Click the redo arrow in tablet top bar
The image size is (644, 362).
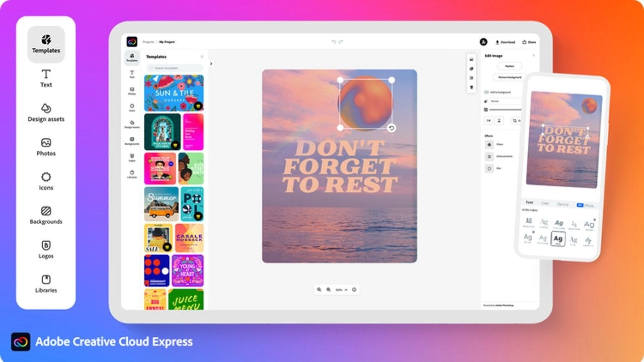[x=341, y=42]
